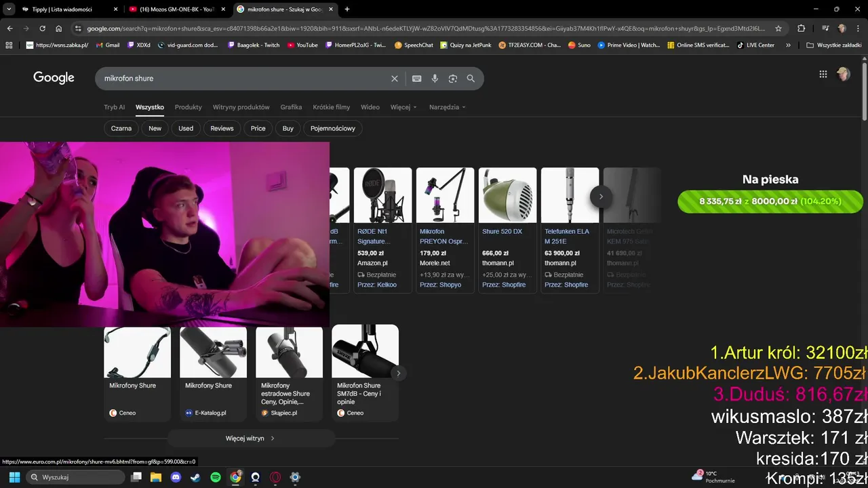Select Witryny produktów search tab
Screen dimensions: 868x488
coord(241,107)
